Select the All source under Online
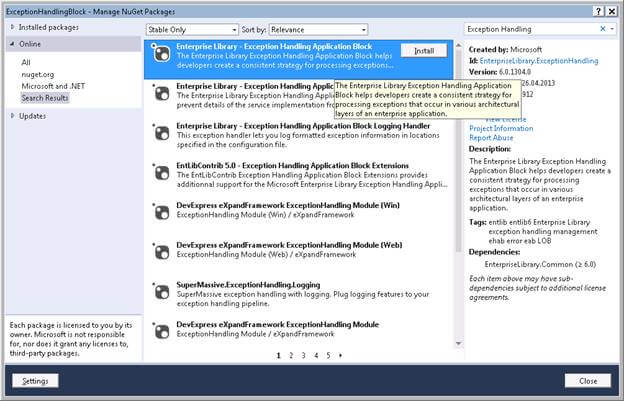Screen dimensions: 624x401 pyautogui.click(x=26, y=62)
